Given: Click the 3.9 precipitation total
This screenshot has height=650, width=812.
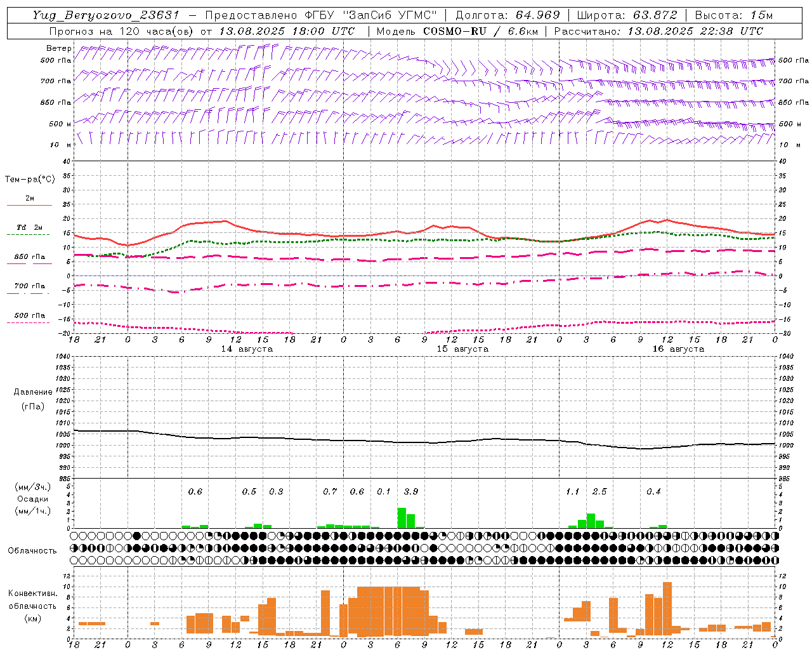Looking at the screenshot, I should pyautogui.click(x=411, y=492).
